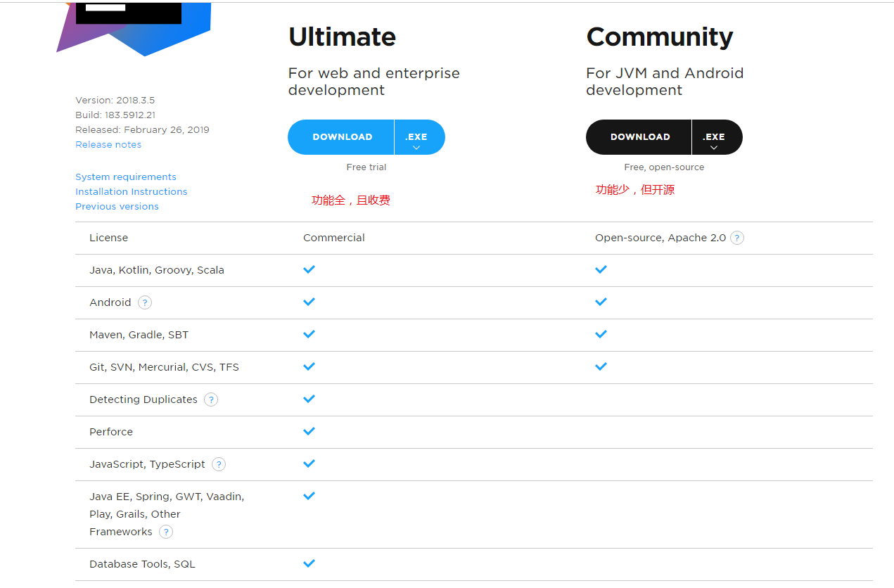Screen dimensions: 894x588
Task: Click 'For web and enterprise development' text
Action: (x=374, y=82)
